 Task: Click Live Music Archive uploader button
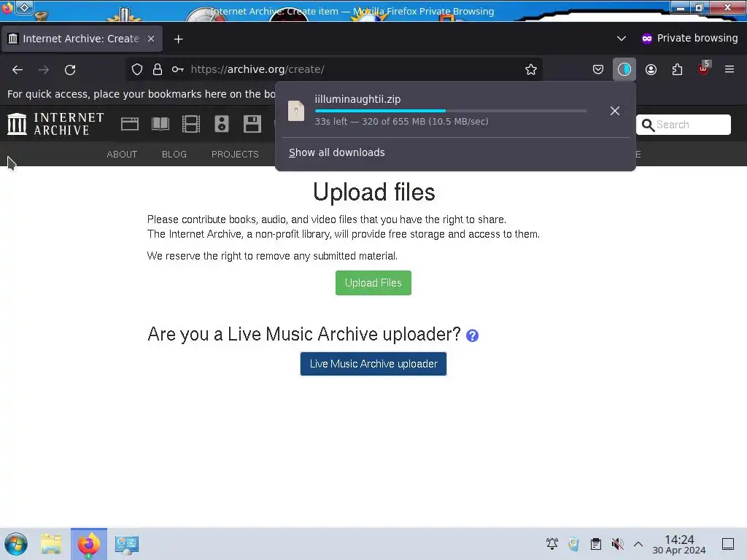tap(373, 364)
